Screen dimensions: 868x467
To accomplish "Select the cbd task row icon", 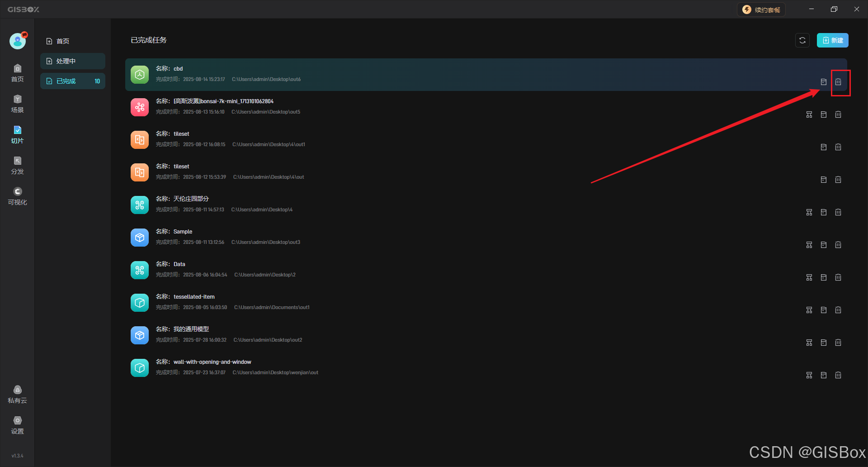I will click(x=140, y=75).
